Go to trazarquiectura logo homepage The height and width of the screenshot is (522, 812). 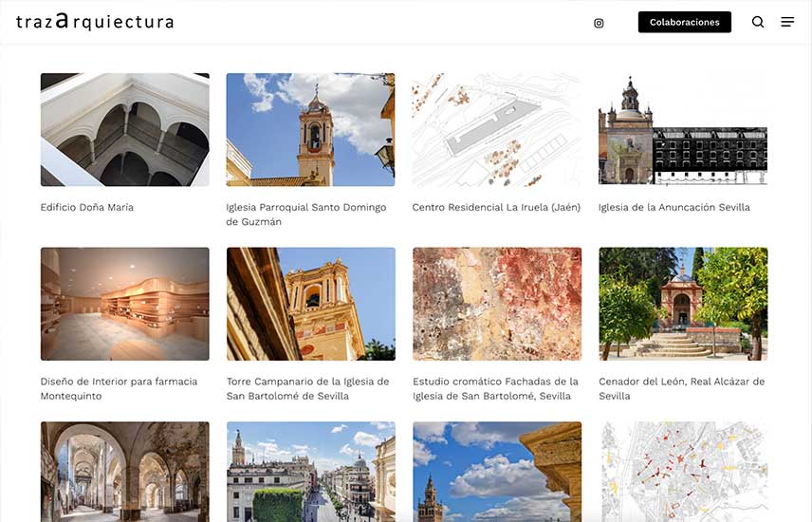point(95,21)
